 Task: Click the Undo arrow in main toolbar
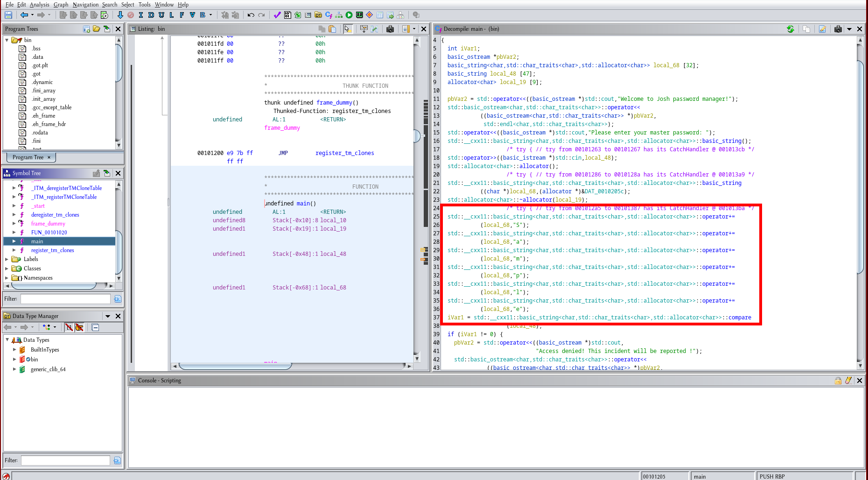251,15
